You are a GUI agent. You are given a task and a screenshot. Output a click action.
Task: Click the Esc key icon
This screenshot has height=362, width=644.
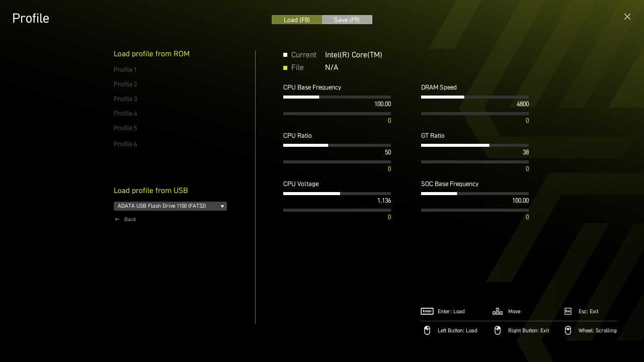(x=568, y=311)
